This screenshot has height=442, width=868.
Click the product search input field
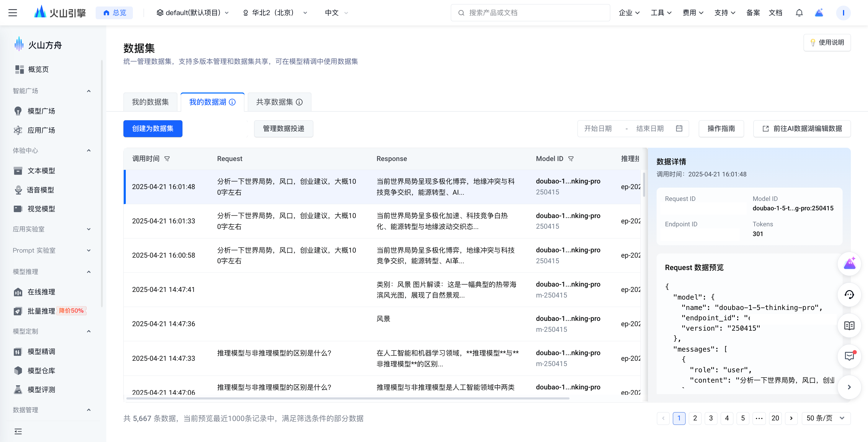[530, 13]
